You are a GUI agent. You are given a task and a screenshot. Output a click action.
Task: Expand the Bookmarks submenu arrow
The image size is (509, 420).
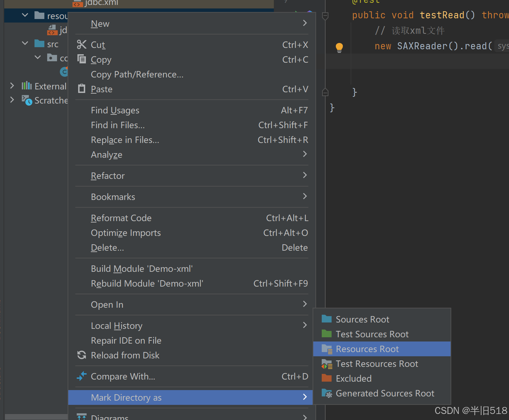coord(305,196)
